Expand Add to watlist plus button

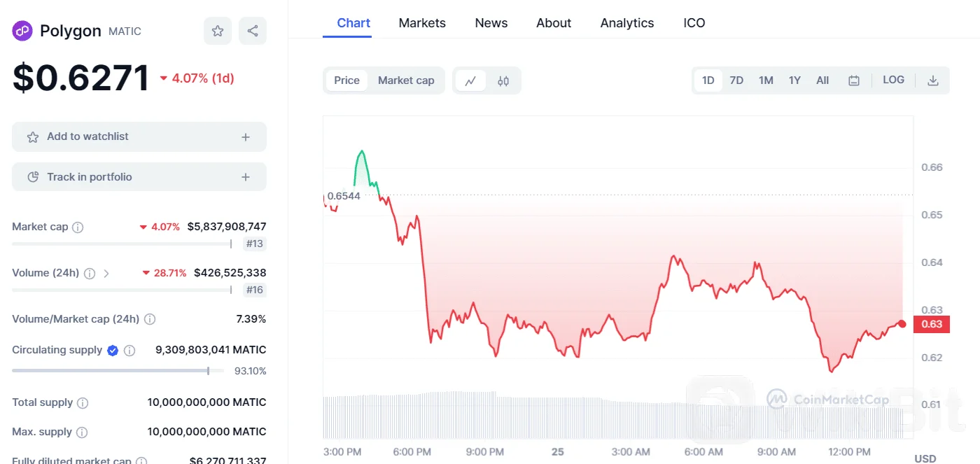point(246,137)
